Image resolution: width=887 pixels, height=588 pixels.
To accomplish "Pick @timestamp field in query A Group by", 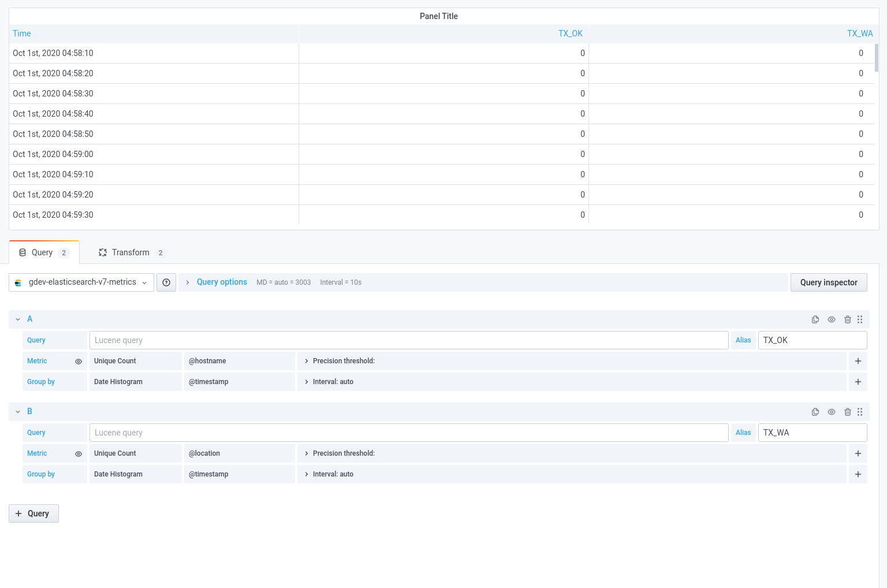I will [240, 382].
